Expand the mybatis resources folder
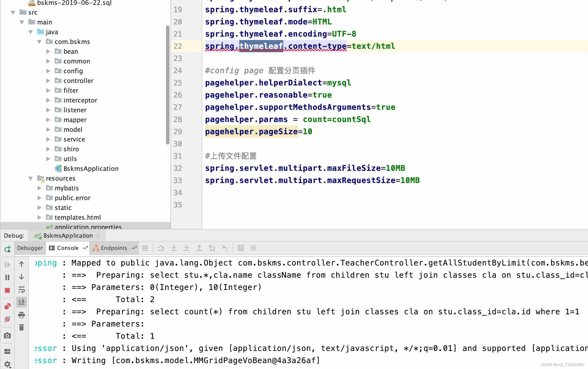Viewport: 588px width, 369px height. pos(39,188)
